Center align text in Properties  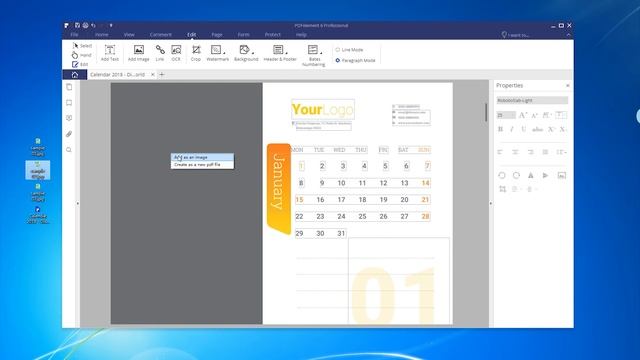(x=516, y=152)
